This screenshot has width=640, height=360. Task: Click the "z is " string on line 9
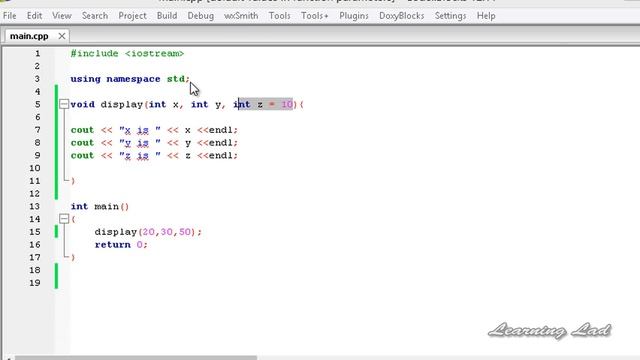pyautogui.click(x=140, y=156)
